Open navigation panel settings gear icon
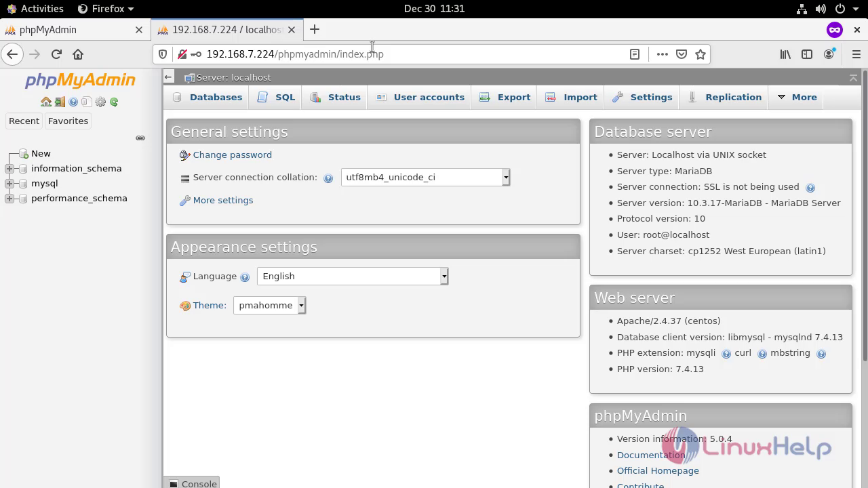Viewport: 868px width, 488px height. tap(100, 102)
